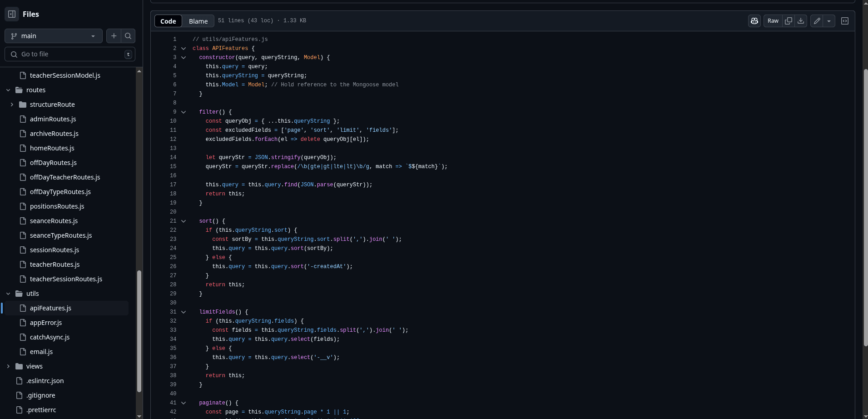Open seanceRoutes.js file
The image size is (868, 419).
click(x=54, y=221)
